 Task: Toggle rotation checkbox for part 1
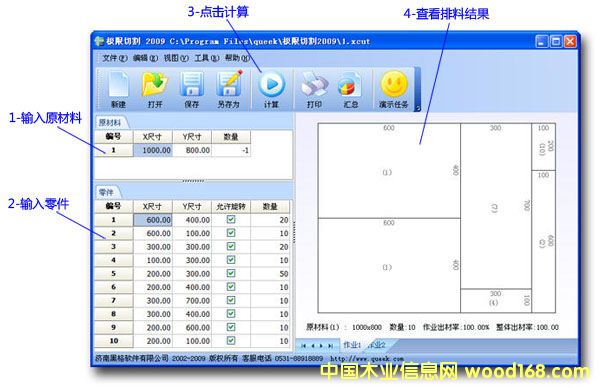point(231,219)
